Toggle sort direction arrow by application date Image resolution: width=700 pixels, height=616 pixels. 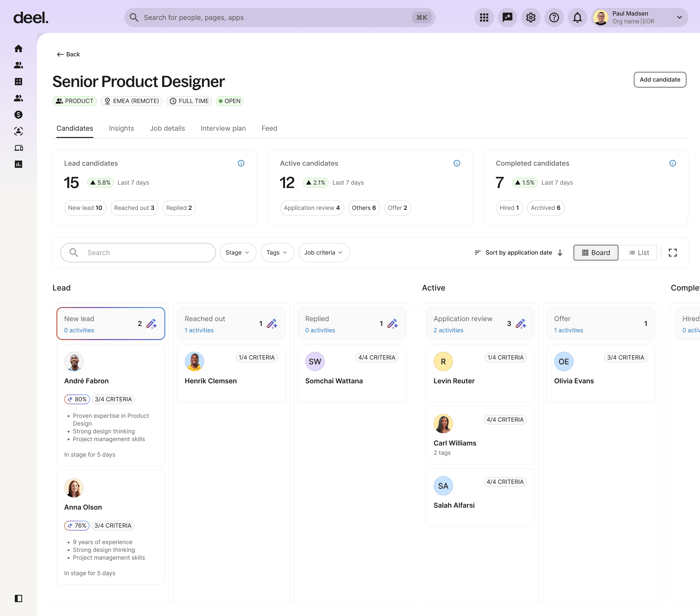(560, 253)
